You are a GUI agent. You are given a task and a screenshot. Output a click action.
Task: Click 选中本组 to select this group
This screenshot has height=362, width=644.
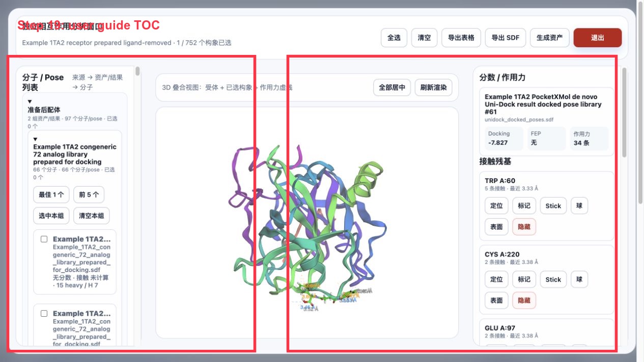(51, 216)
